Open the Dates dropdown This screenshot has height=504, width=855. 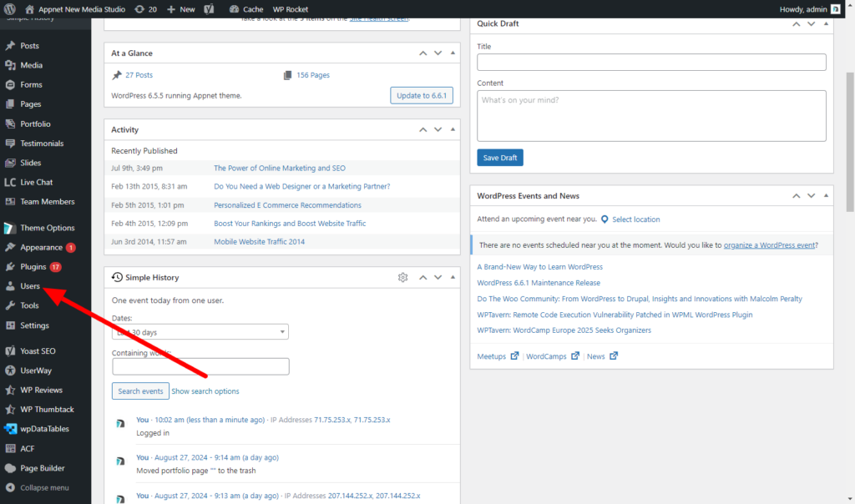(x=200, y=332)
